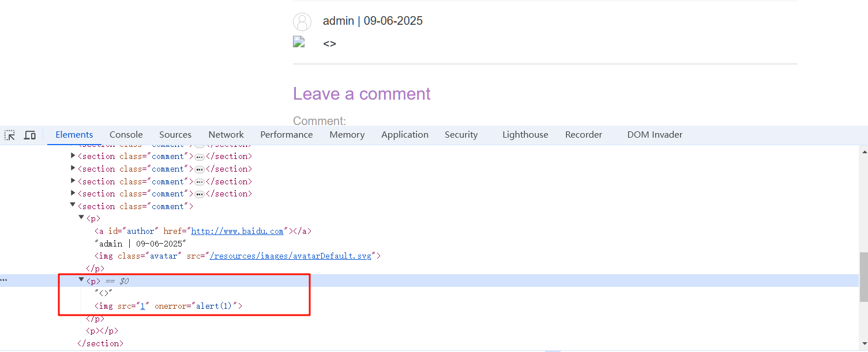
Task: Collapse the selected <p> == $0 node
Action: [x=81, y=280]
